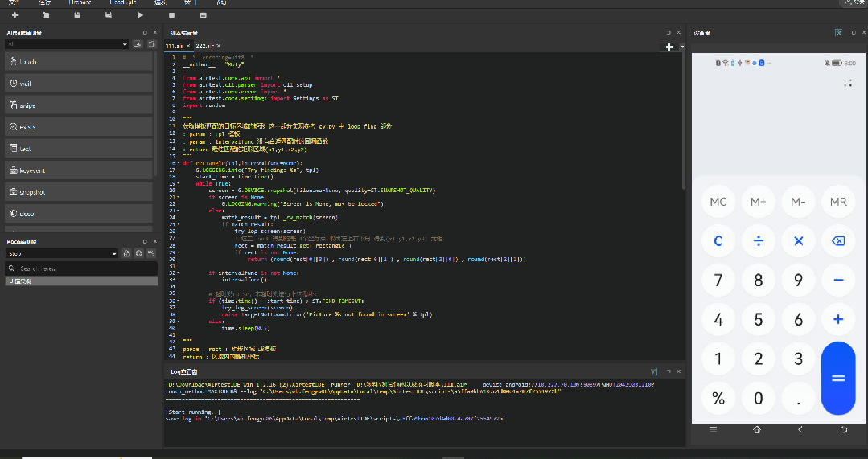868x459 pixels.
Task: Float the Airtest assistant panel with square icon
Action: 145,33
